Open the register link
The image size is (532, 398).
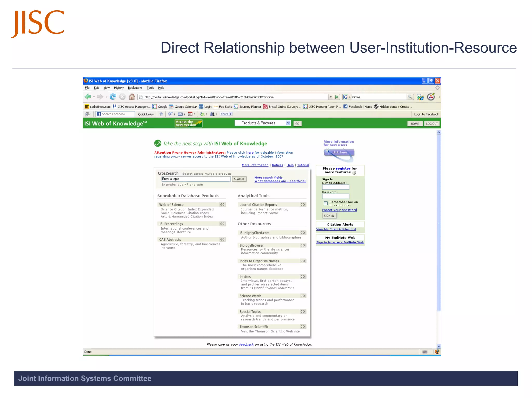tap(343, 168)
